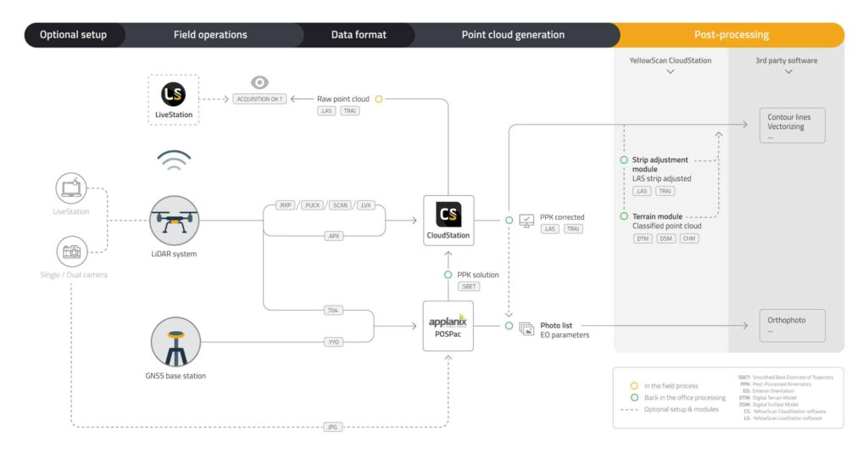Click the green circle by Strip adjustment module

pyautogui.click(x=624, y=160)
